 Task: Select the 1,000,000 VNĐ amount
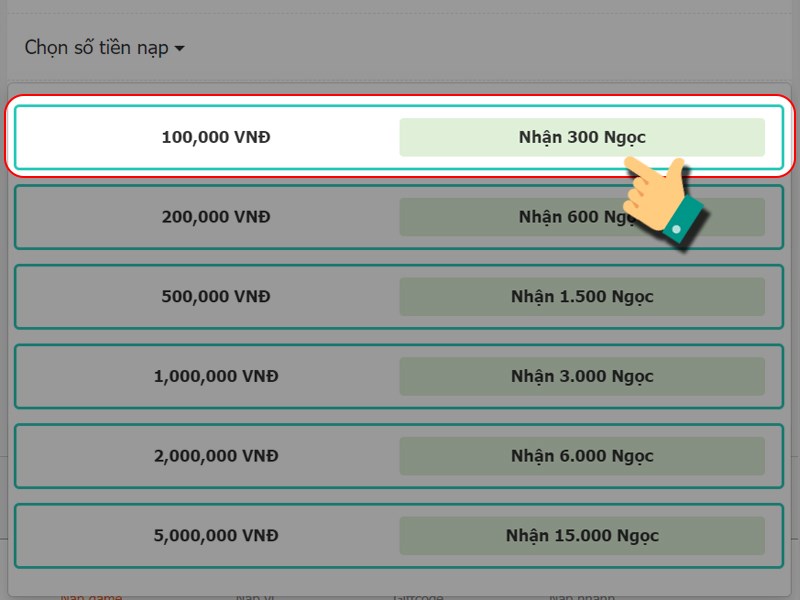(x=216, y=377)
